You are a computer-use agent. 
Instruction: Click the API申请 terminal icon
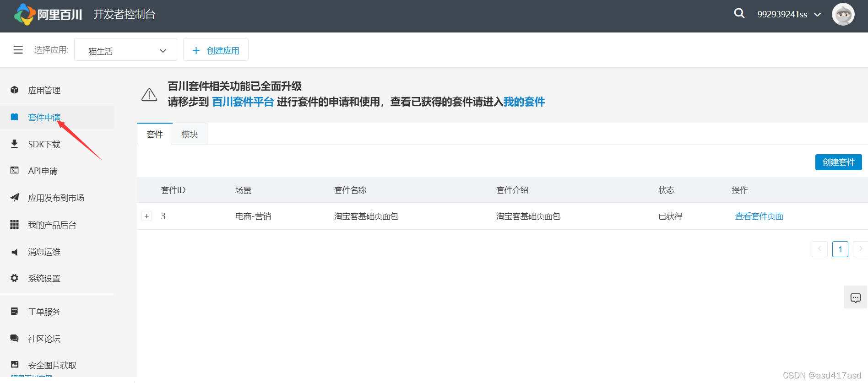[x=15, y=170]
